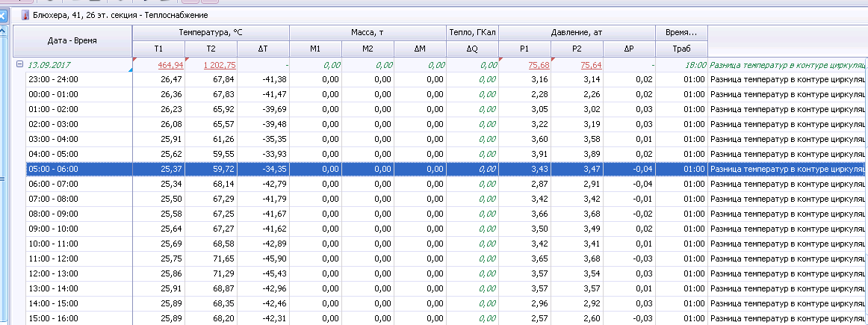Select the 04:00 - 05:00 row
This screenshot has width=868, height=325.
[x=446, y=155]
